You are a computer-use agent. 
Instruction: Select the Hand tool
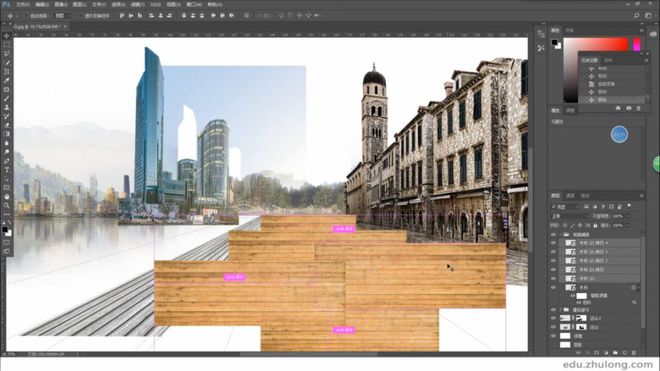[x=6, y=197]
